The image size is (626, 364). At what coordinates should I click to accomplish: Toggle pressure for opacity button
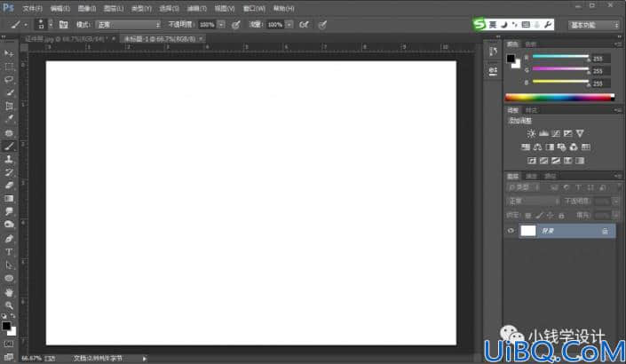[235, 25]
